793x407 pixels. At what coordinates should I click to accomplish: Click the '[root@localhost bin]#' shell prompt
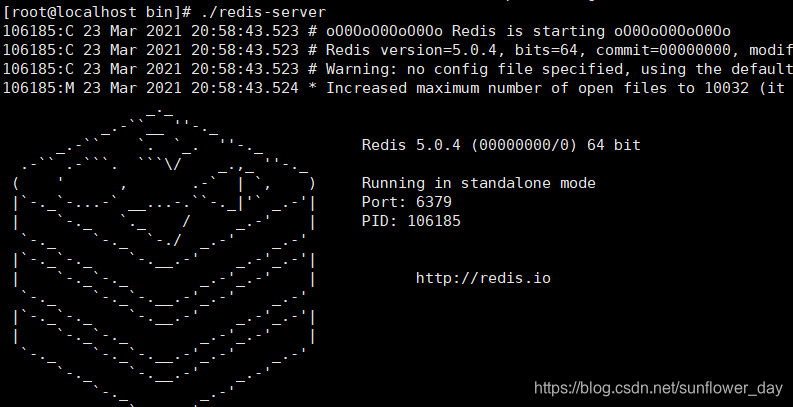click(98, 12)
